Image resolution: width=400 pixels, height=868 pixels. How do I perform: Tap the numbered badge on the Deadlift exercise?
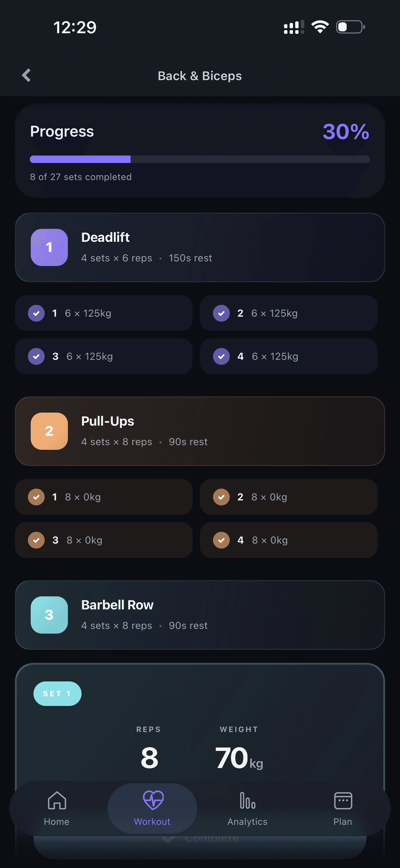pyautogui.click(x=49, y=247)
